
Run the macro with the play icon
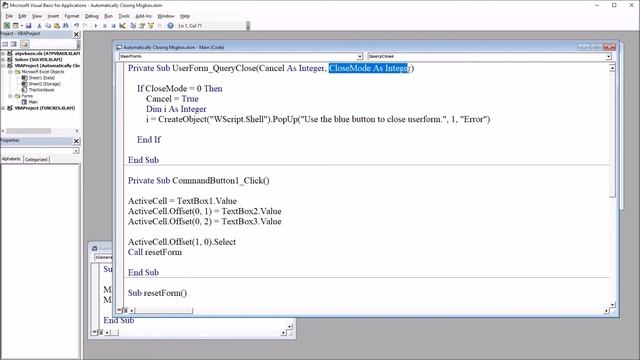point(96,26)
